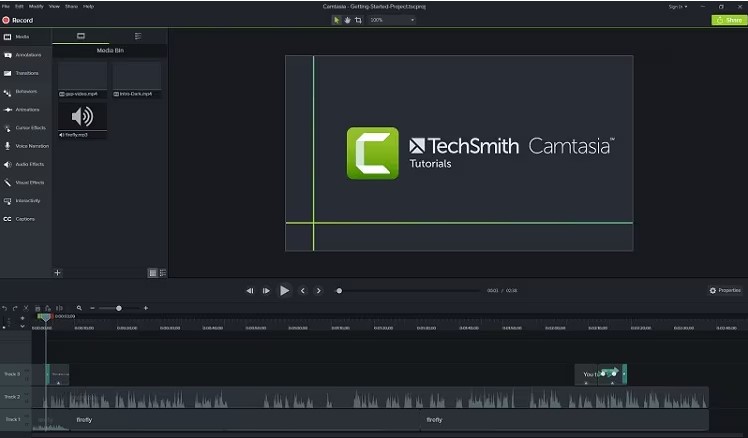The image size is (748, 438).
Task: Click the cut scissors icon
Action: point(26,308)
